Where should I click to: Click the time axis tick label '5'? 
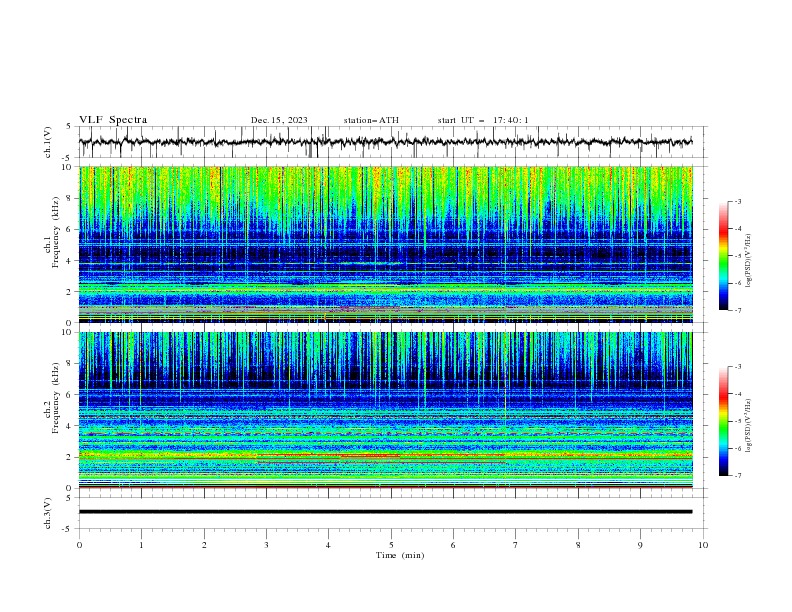(x=391, y=545)
